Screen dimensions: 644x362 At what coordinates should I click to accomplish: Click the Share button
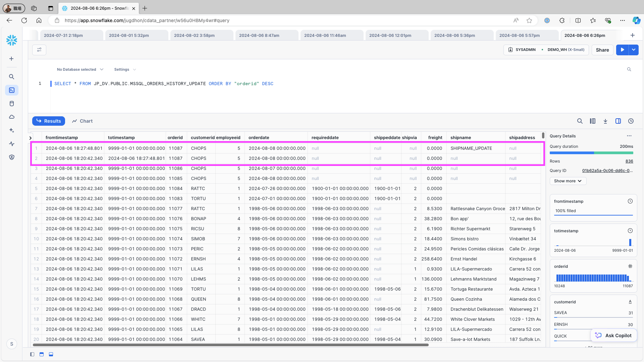(x=602, y=50)
